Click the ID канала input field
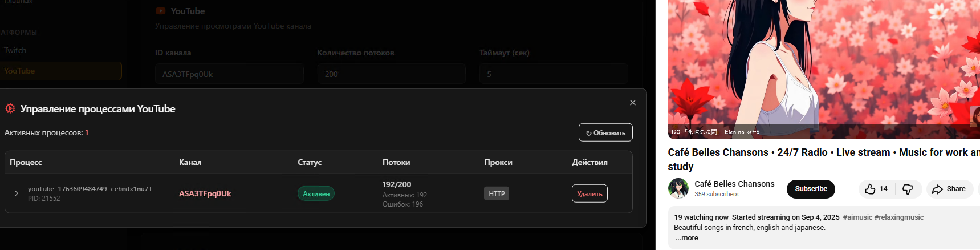The height and width of the screenshot is (250, 980). point(229,74)
